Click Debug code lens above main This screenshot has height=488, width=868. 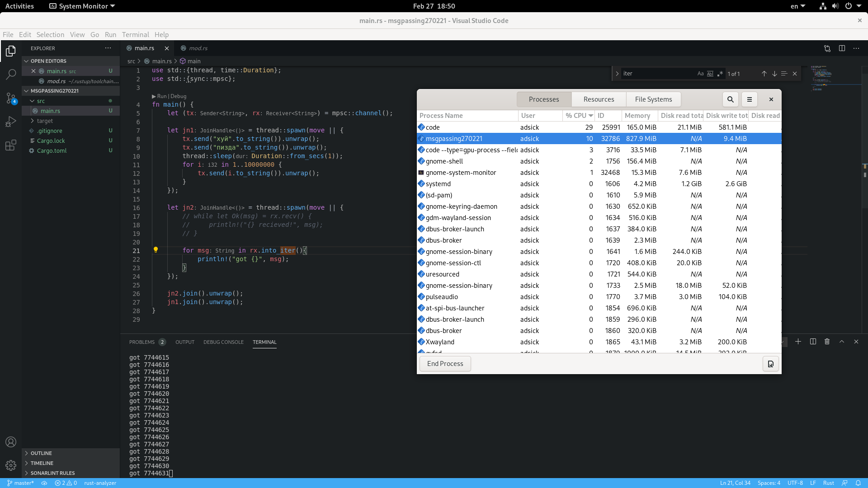(178, 96)
